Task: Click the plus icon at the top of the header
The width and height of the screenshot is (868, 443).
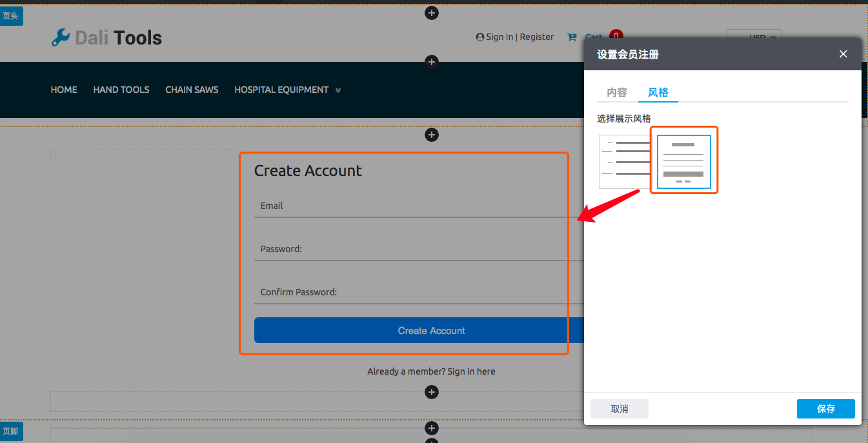Action: point(432,13)
